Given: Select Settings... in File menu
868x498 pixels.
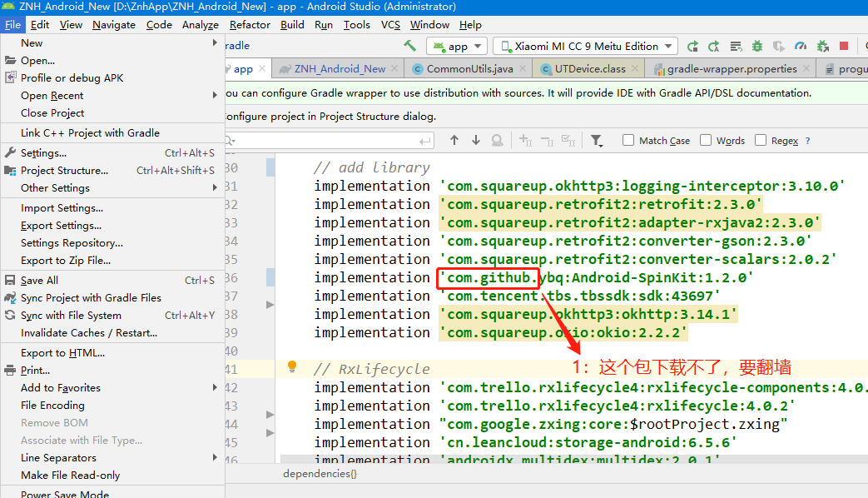Looking at the screenshot, I should pyautogui.click(x=113, y=153).
